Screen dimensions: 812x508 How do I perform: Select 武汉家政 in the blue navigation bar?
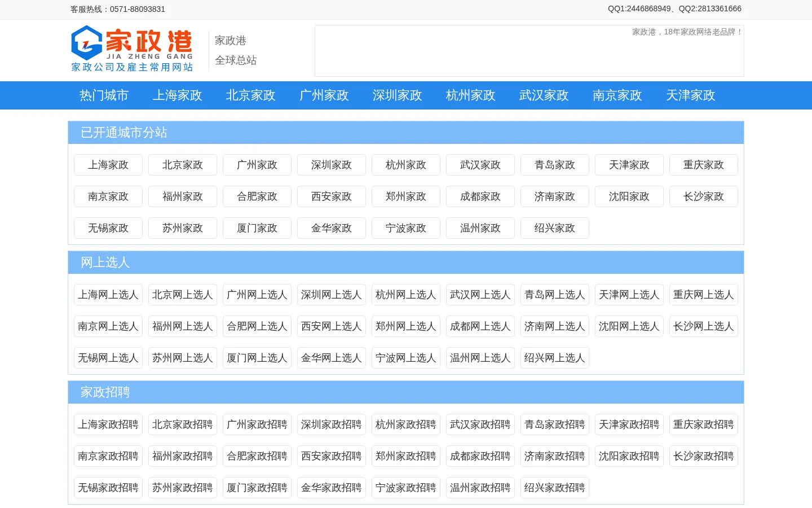[544, 95]
